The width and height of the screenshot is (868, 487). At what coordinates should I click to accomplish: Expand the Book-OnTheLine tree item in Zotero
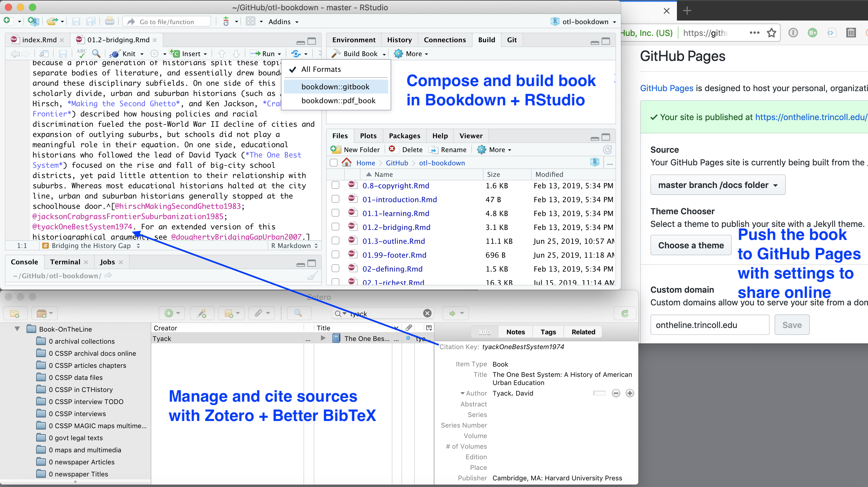coord(17,329)
